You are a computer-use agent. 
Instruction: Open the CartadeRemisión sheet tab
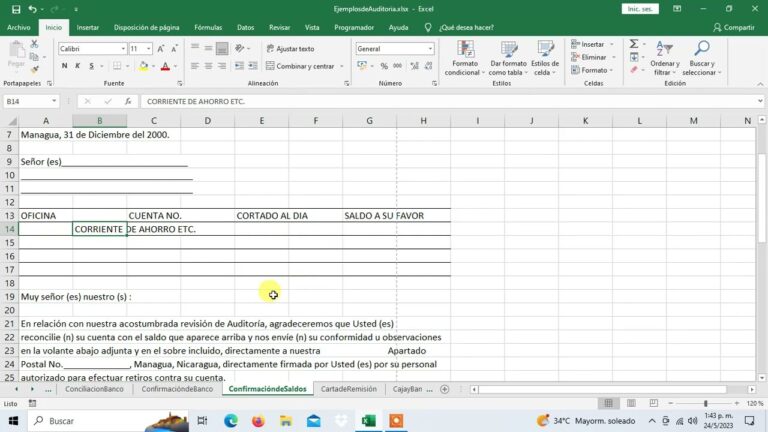(x=349, y=389)
